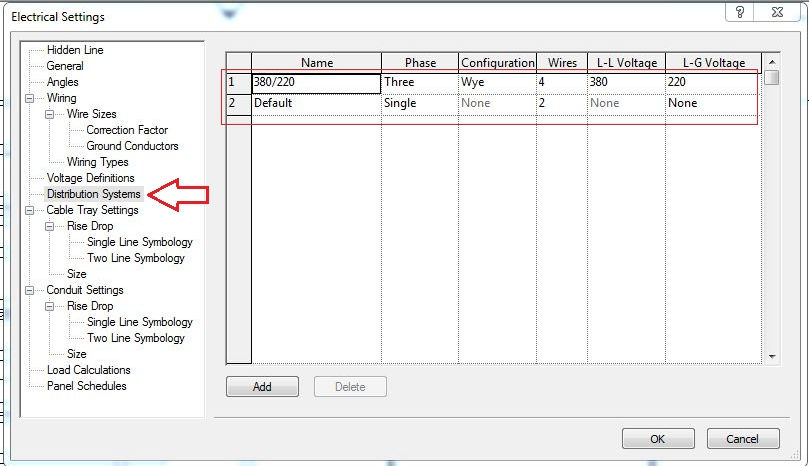Open Two Line Symbology under Cable Tray
The height and width of the screenshot is (466, 809).
136,258
